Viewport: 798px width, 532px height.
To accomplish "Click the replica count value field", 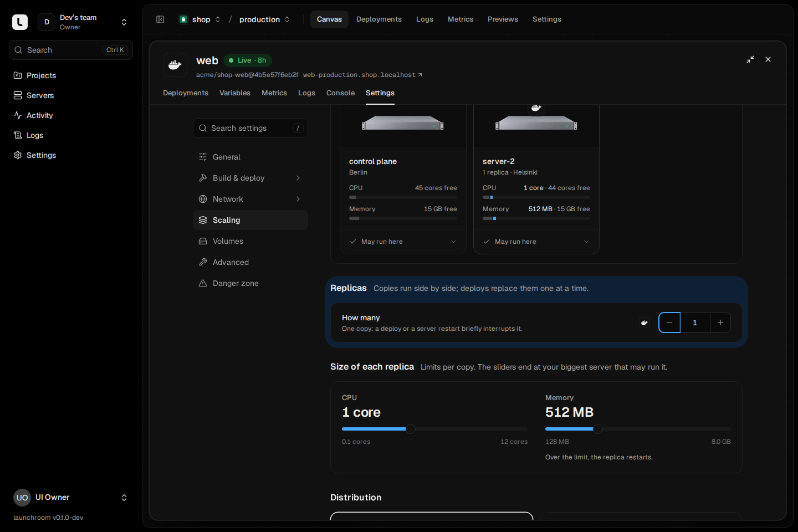I will pyautogui.click(x=695, y=323).
